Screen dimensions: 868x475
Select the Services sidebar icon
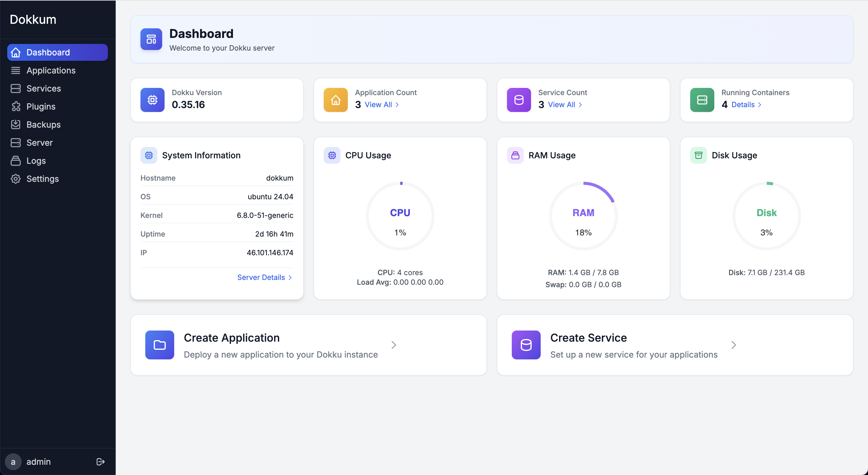[x=15, y=88]
